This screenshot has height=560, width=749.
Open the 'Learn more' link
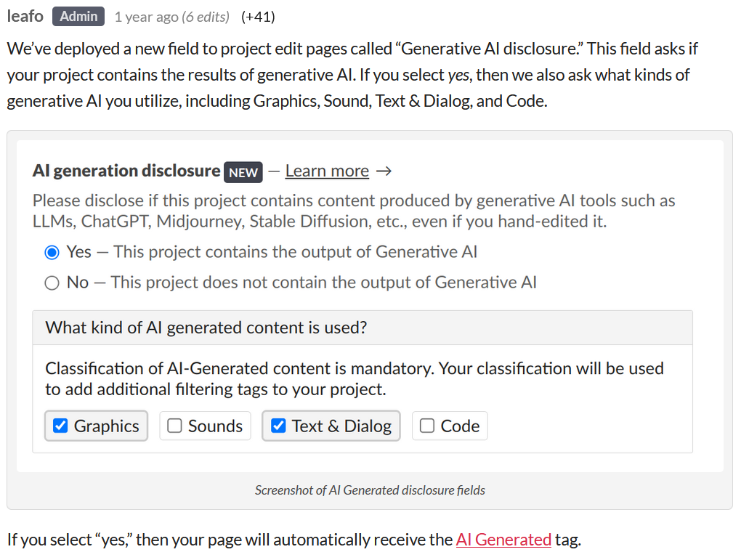click(327, 171)
